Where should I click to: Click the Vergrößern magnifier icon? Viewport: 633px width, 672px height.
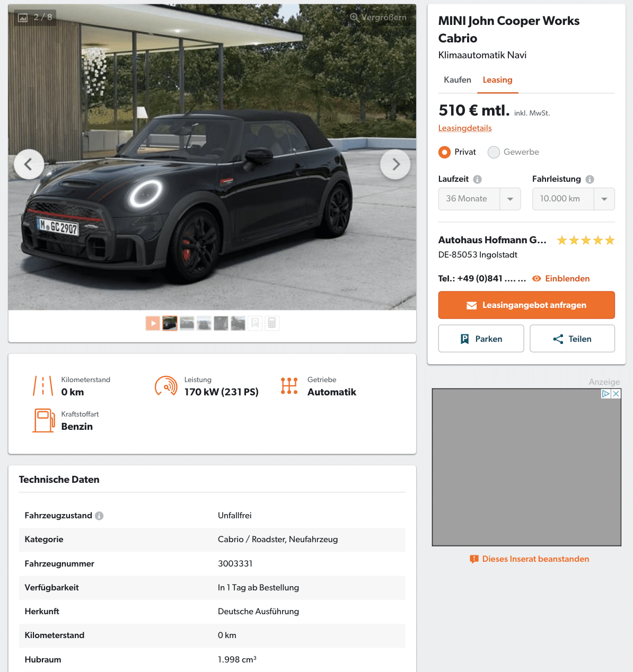click(x=354, y=17)
